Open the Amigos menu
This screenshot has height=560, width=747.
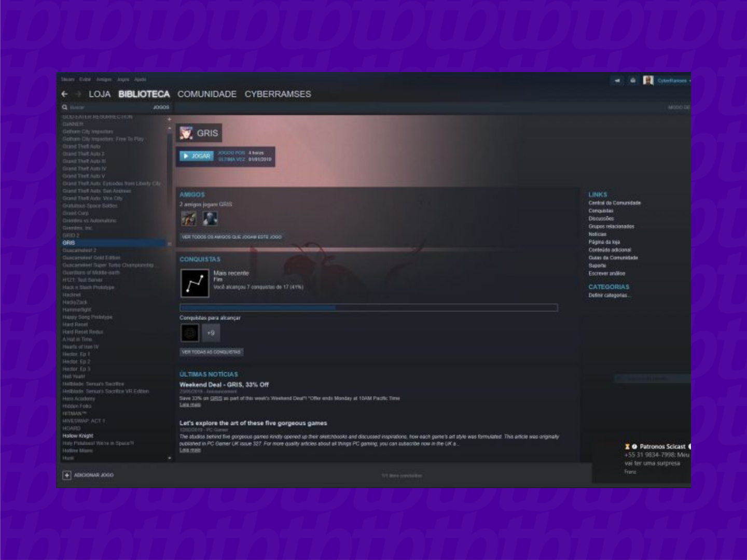[x=104, y=79]
